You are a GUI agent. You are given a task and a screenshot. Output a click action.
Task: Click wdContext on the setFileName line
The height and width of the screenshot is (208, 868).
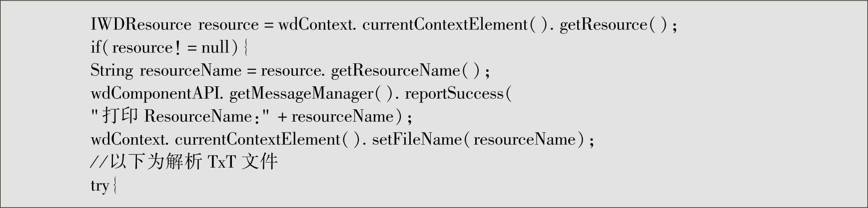pyautogui.click(x=129, y=139)
